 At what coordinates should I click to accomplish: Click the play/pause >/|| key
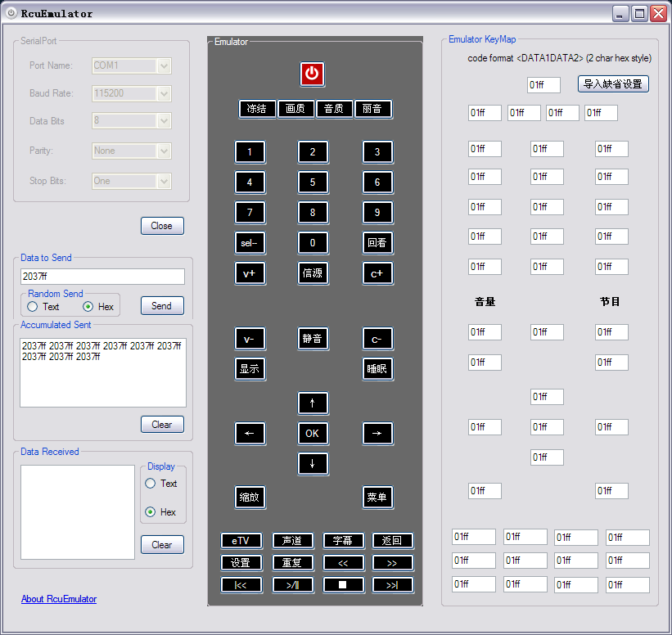coord(293,585)
